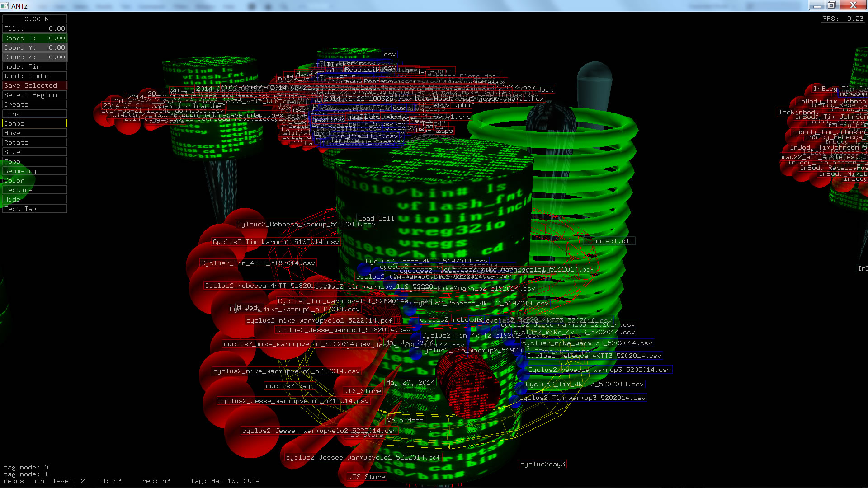This screenshot has height=488, width=868.
Task: Open the Texture option in the sidebar
Action: pyautogui.click(x=34, y=190)
